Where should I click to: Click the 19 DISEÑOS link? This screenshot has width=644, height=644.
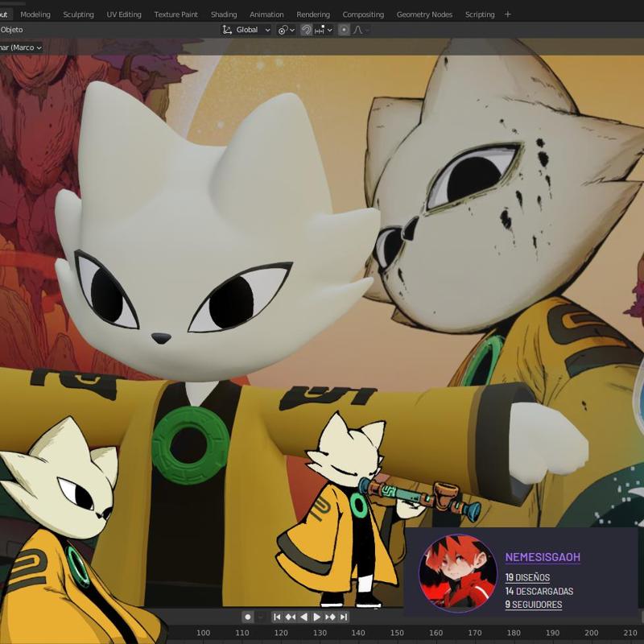point(527,577)
